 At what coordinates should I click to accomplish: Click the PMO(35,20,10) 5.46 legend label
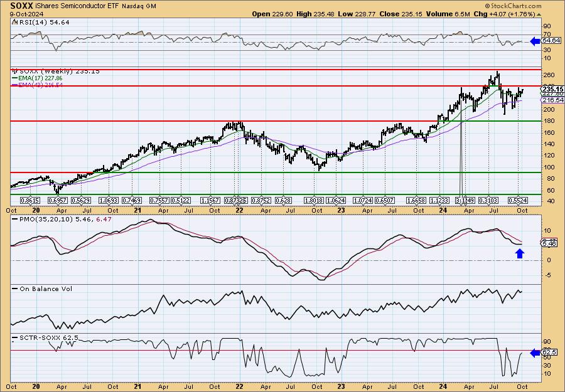click(55, 219)
